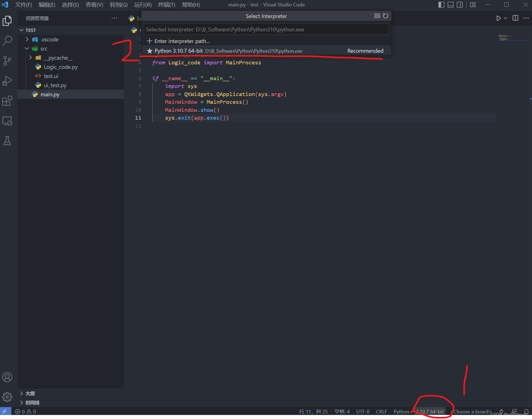Open Explorer panel more actions ellipsis
The width and height of the screenshot is (532, 419).
(x=114, y=18)
